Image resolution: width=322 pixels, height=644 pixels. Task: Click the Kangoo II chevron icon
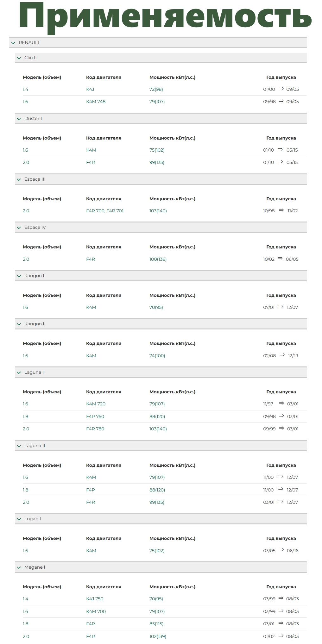[x=19, y=324]
